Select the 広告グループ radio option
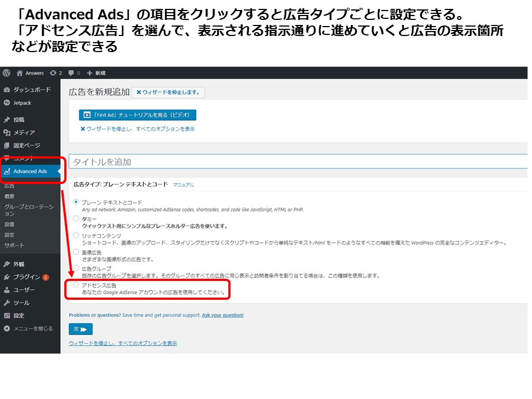This screenshot has width=532, height=399. point(76,268)
